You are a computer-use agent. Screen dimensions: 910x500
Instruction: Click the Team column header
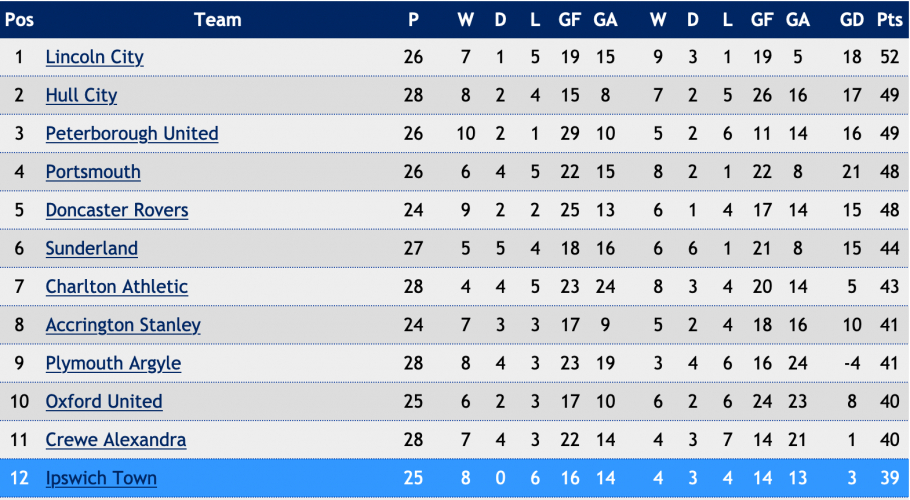[x=218, y=20]
